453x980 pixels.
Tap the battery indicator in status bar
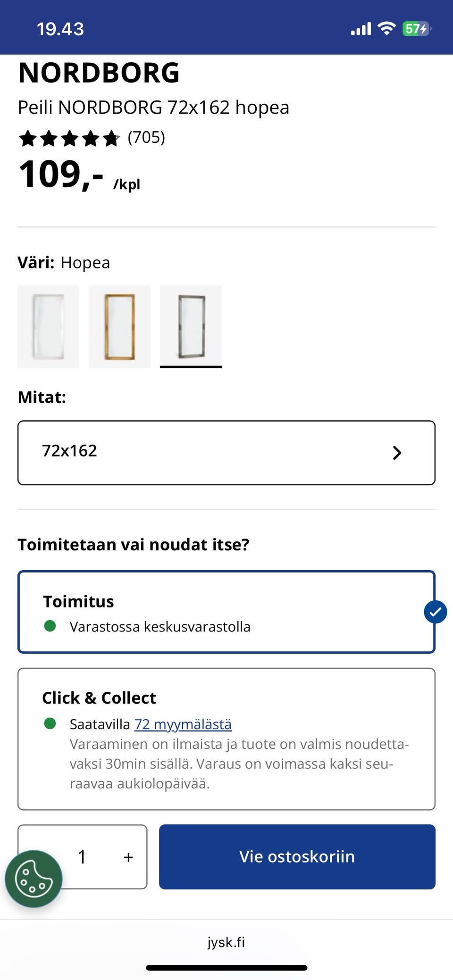416,29
